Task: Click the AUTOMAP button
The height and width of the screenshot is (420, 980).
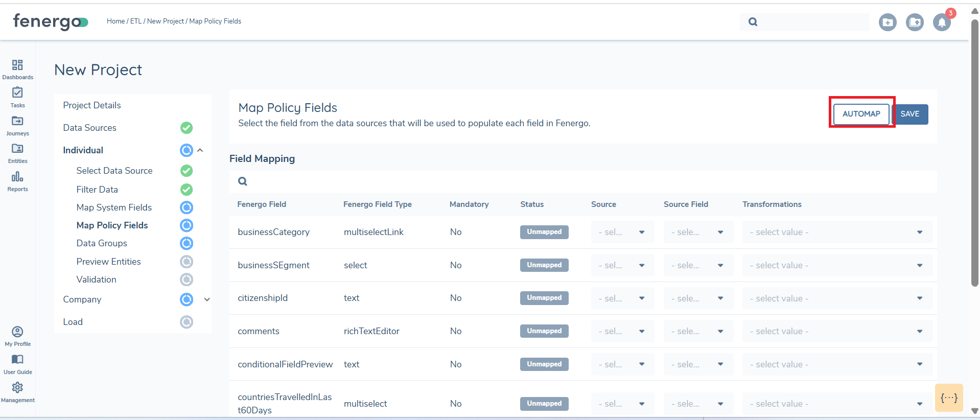Action: (861, 114)
